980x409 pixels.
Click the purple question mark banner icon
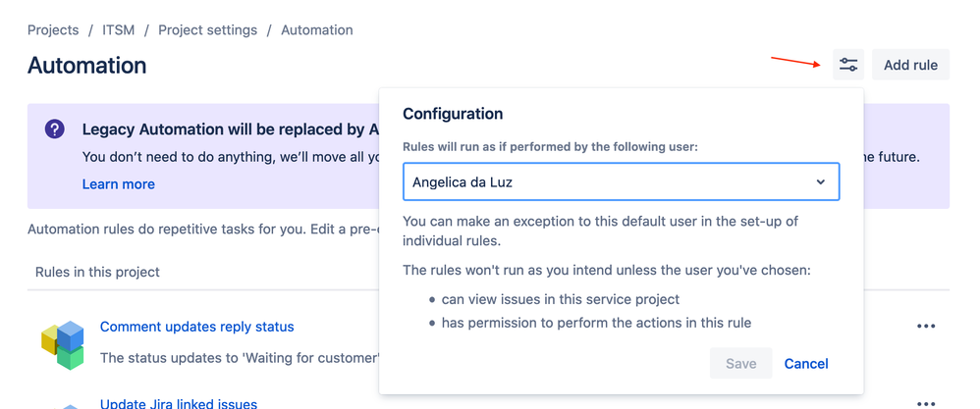pyautogui.click(x=55, y=129)
